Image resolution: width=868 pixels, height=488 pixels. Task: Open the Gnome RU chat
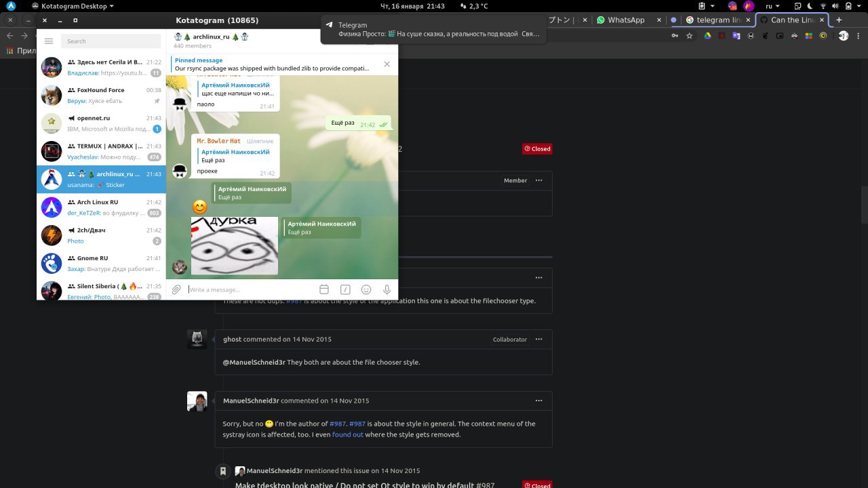click(x=101, y=264)
